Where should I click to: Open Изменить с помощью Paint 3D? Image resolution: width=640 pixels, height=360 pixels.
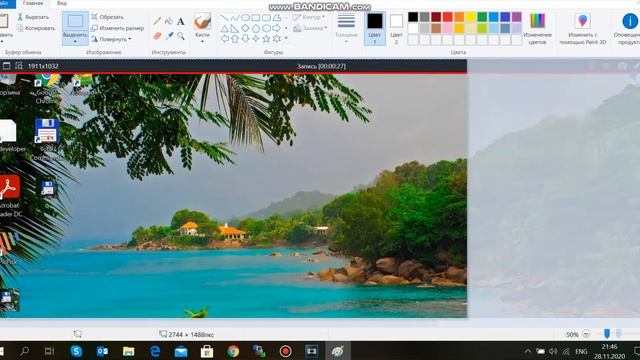pyautogui.click(x=582, y=29)
